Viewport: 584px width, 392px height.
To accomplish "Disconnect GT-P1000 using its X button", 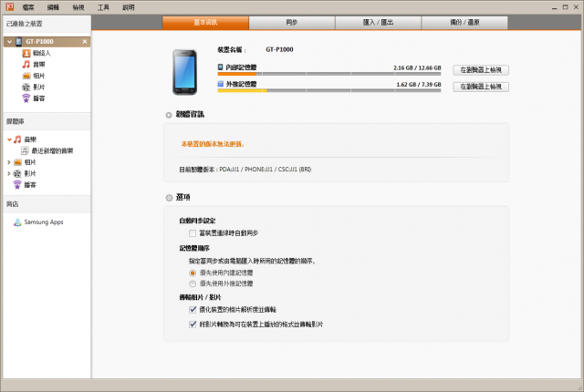I will (x=85, y=42).
